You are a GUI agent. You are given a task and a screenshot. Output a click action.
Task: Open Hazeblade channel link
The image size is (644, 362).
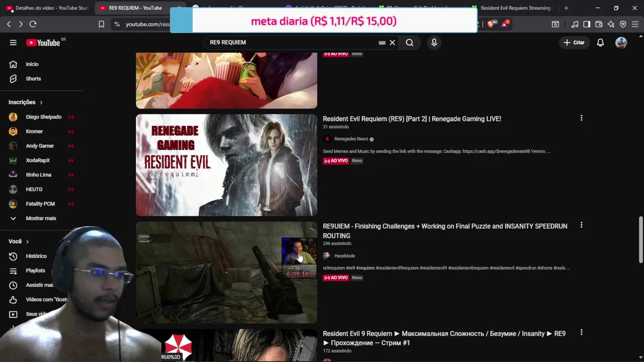(344, 256)
